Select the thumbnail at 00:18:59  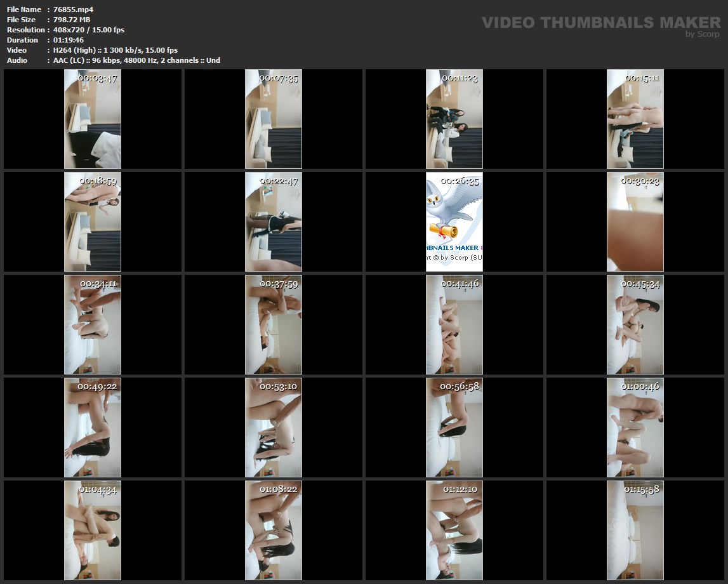point(93,222)
